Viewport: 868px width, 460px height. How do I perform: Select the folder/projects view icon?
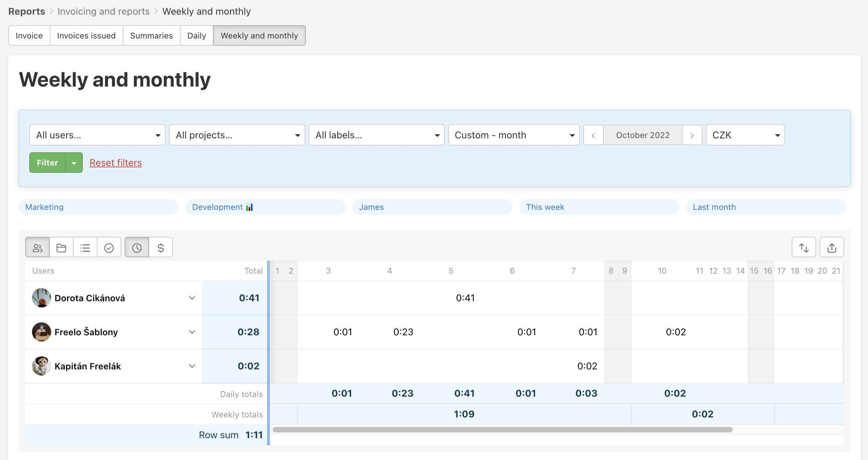61,247
